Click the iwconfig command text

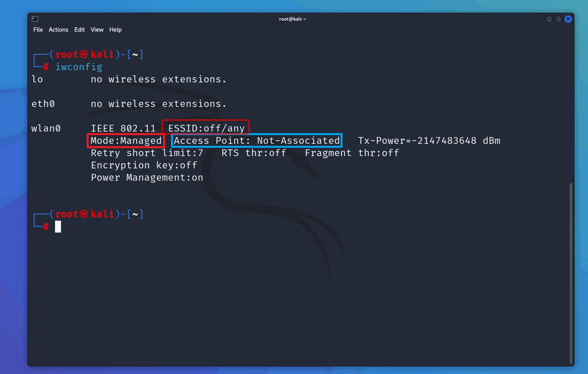click(78, 67)
